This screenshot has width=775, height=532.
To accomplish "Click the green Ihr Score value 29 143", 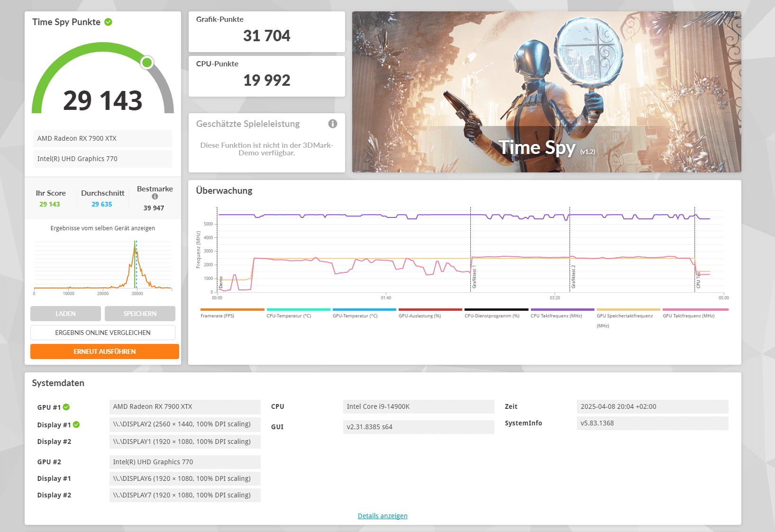I will [50, 204].
